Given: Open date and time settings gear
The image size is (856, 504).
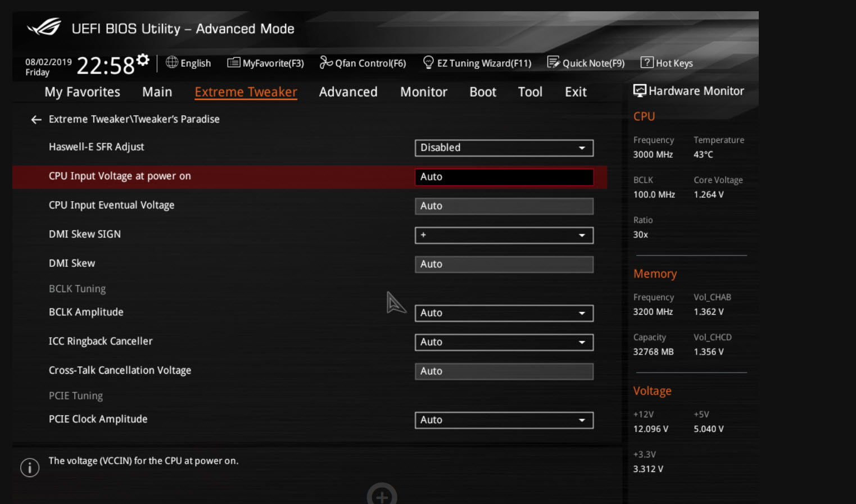Looking at the screenshot, I should tap(143, 60).
